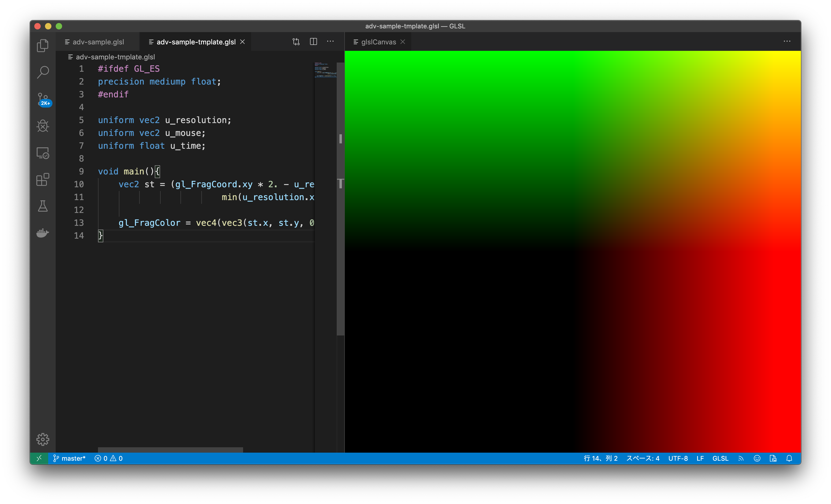831x504 pixels.
Task: Open editor More Actions ellipsis menu
Action: 331,41
